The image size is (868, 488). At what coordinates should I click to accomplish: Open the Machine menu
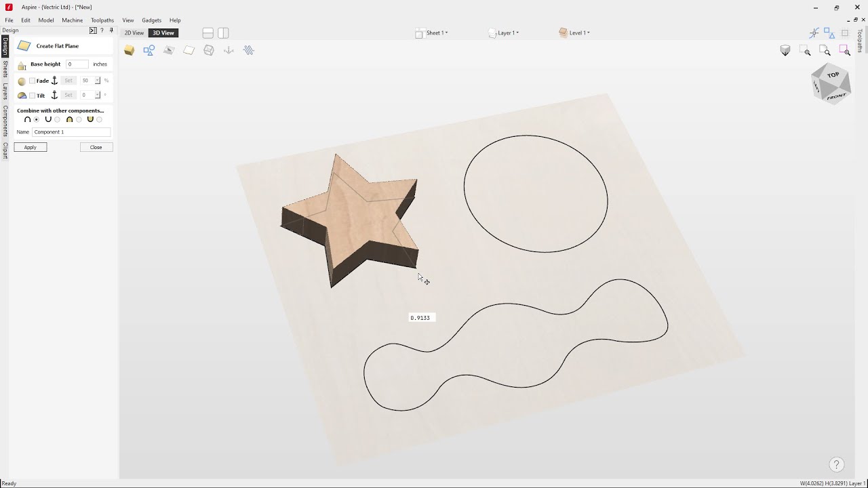(73, 20)
